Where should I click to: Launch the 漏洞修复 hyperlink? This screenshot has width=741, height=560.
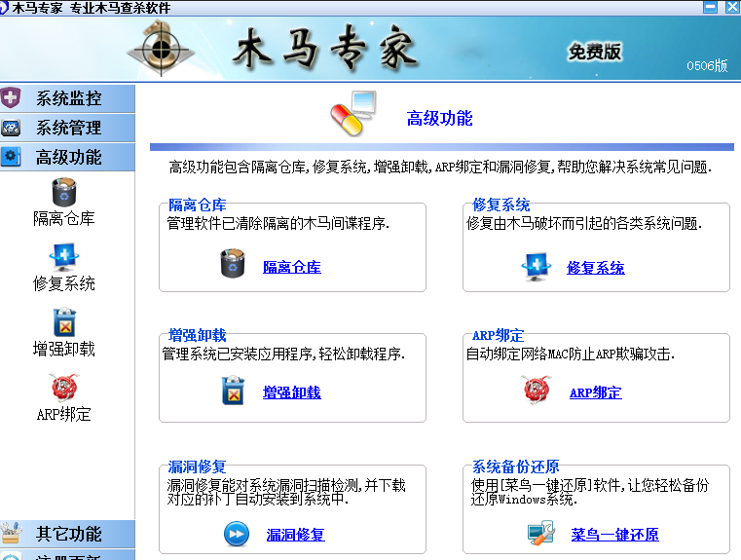click(295, 535)
